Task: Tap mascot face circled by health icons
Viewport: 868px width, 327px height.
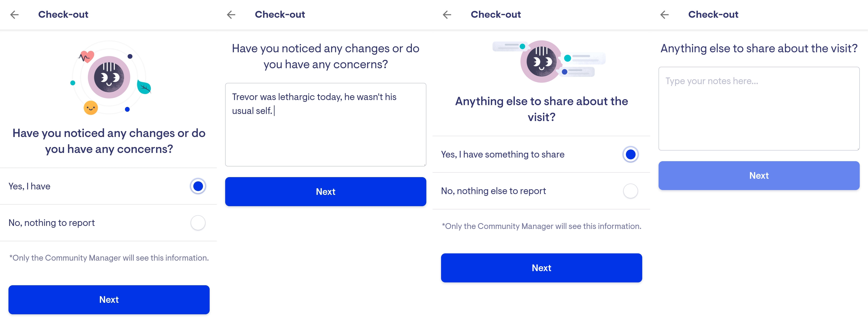Action: click(x=109, y=77)
